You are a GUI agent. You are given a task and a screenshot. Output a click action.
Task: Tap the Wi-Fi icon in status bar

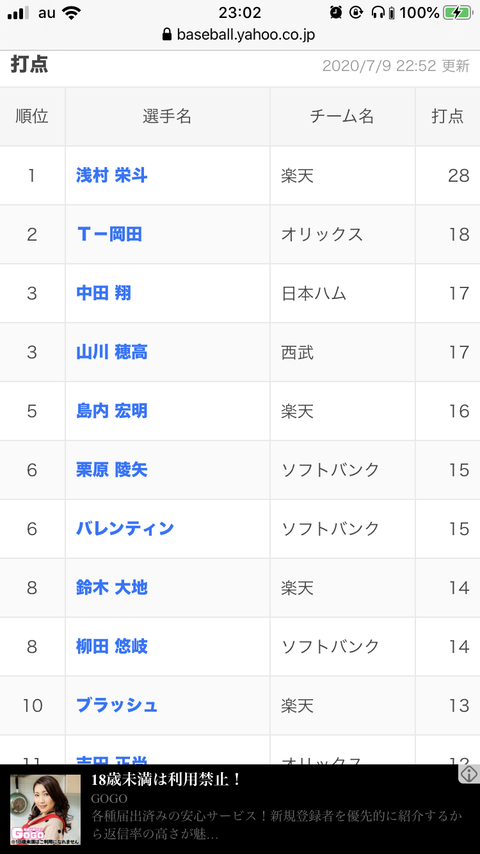click(x=71, y=13)
